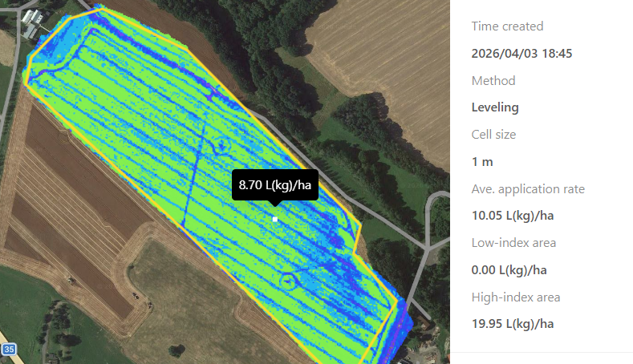Click the 8.70 L(kg)/ha map tooltip
Screen dimensions: 633x364
[274, 186]
